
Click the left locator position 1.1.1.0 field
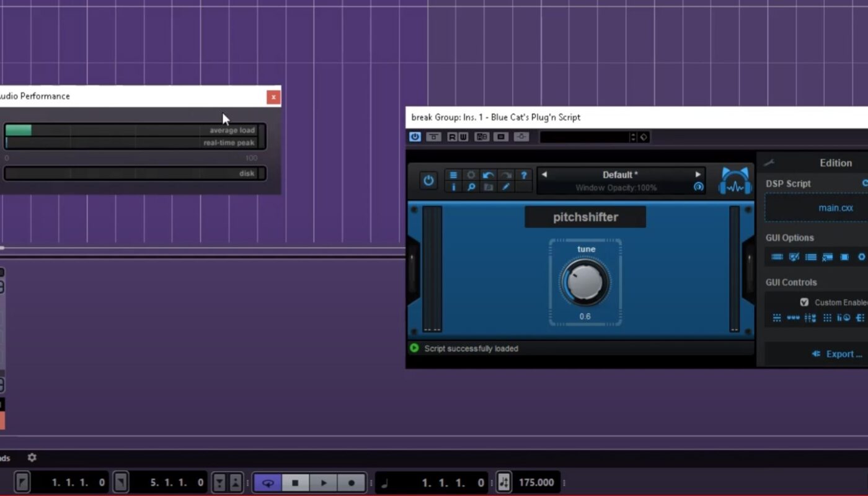coord(69,482)
